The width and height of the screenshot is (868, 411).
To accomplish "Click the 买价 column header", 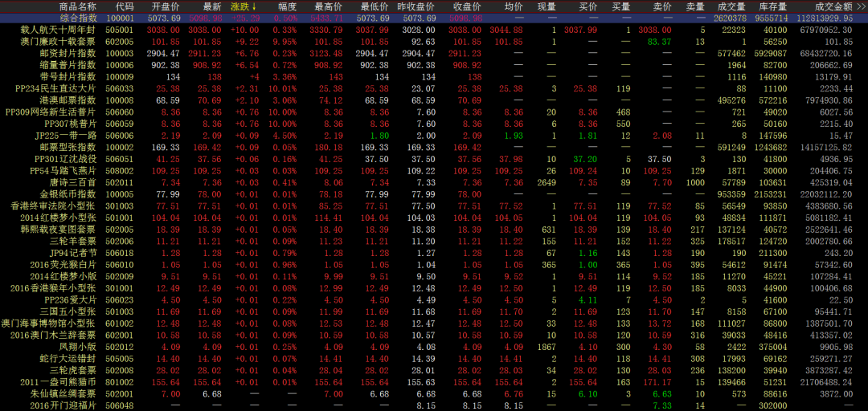I will pos(588,6).
